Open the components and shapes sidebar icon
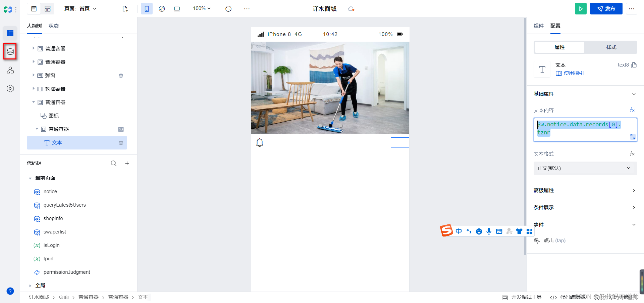This screenshot has width=644, height=303. [10, 70]
